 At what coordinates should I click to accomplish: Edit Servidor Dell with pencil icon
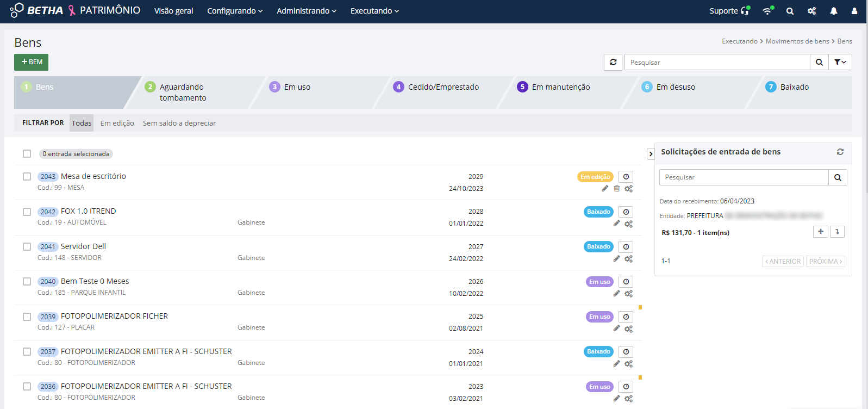tap(617, 259)
